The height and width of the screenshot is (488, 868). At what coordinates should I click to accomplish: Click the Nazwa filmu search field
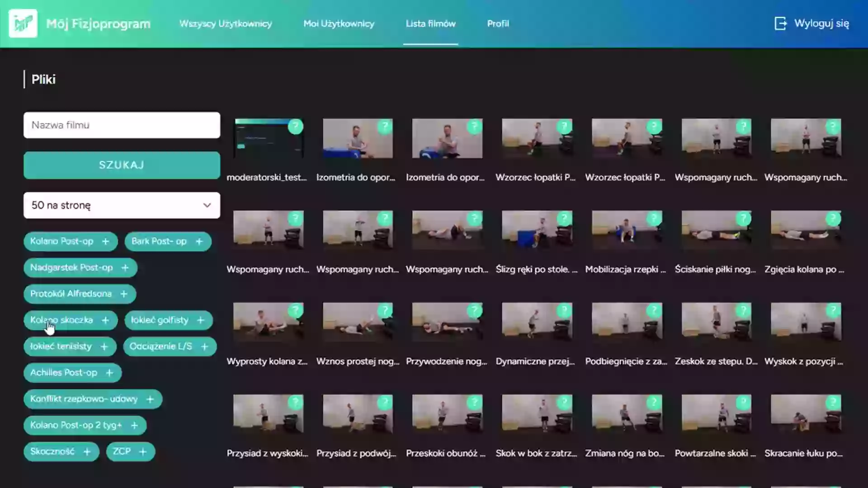122,125
